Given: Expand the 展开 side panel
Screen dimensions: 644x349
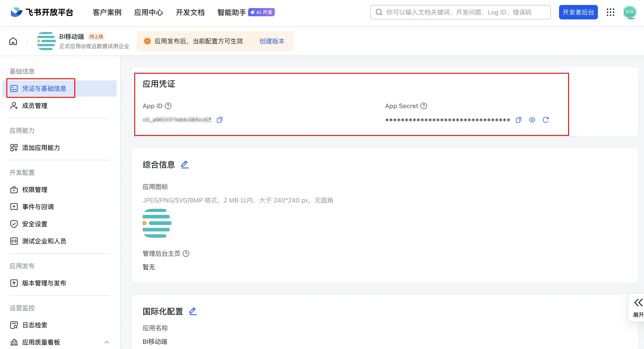Looking at the screenshot, I should pos(638,307).
